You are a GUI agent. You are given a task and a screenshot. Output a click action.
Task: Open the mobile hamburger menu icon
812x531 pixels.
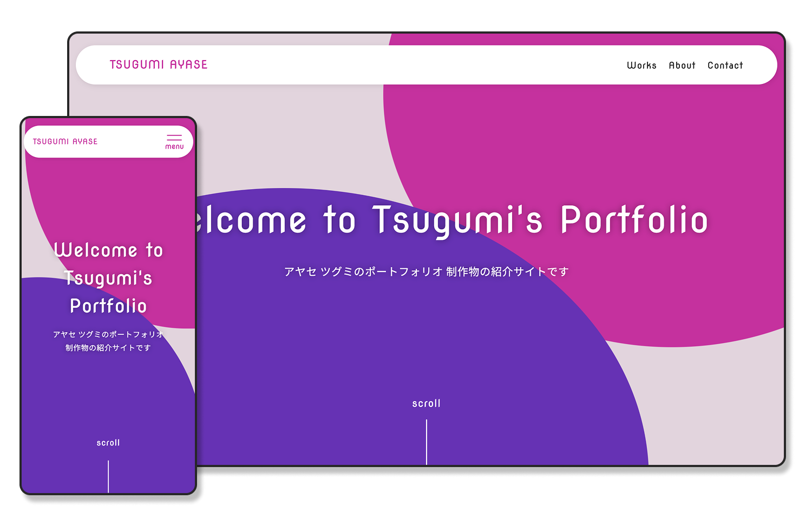174,138
